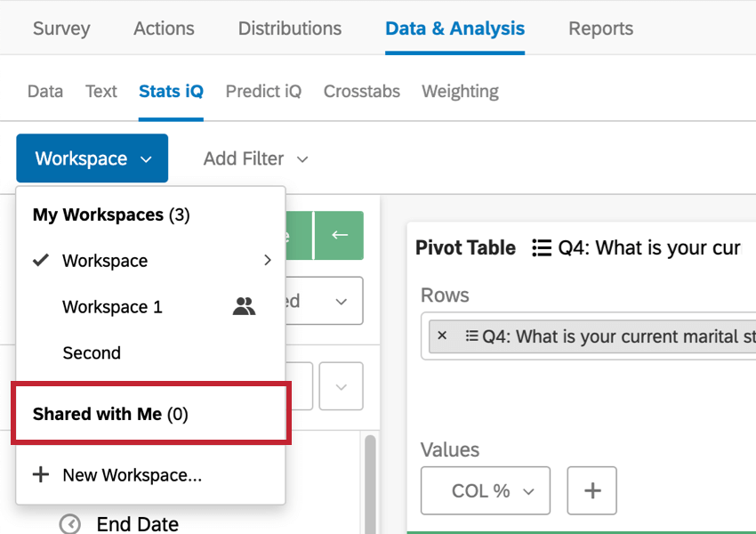Click the checkmark beside the active Workspace
Image resolution: width=756 pixels, height=534 pixels.
click(x=41, y=260)
